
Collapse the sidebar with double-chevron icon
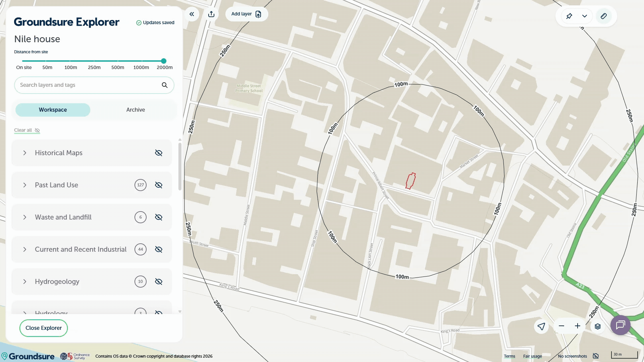click(192, 14)
